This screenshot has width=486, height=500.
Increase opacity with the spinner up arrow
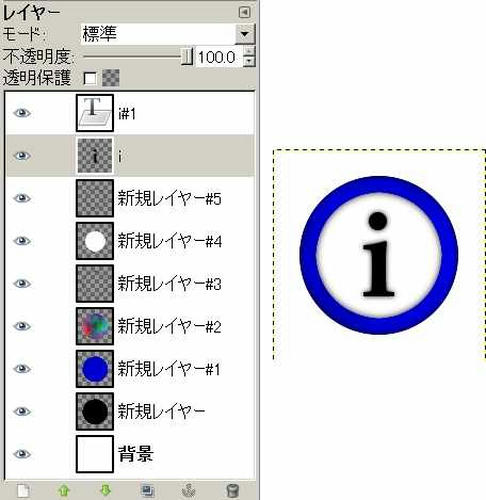249,51
